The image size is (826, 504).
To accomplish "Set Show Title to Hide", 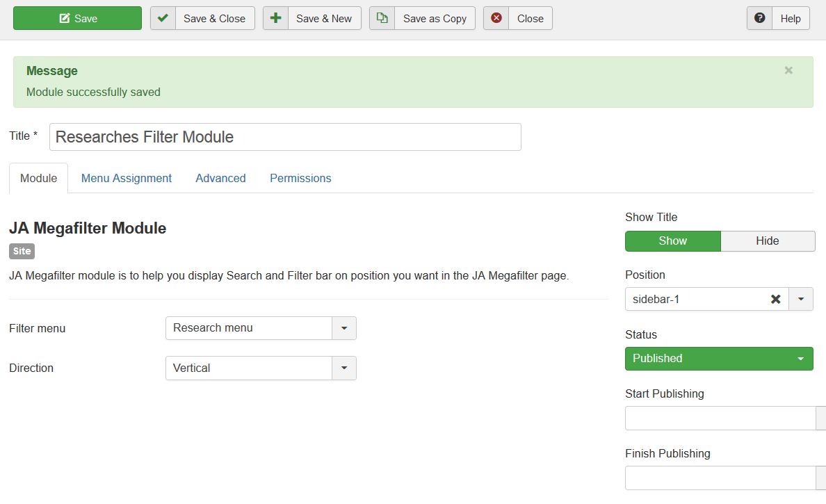I will point(767,241).
